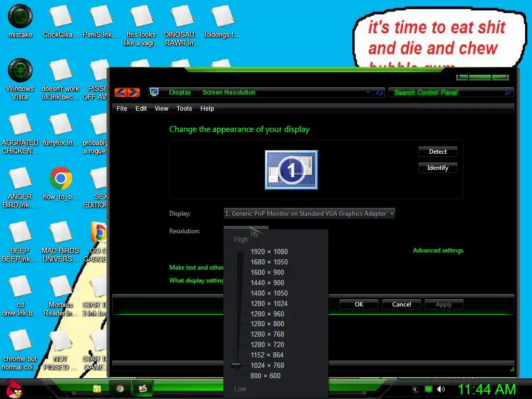Select the 'cd drive.lnk' desktop file

click(x=20, y=295)
